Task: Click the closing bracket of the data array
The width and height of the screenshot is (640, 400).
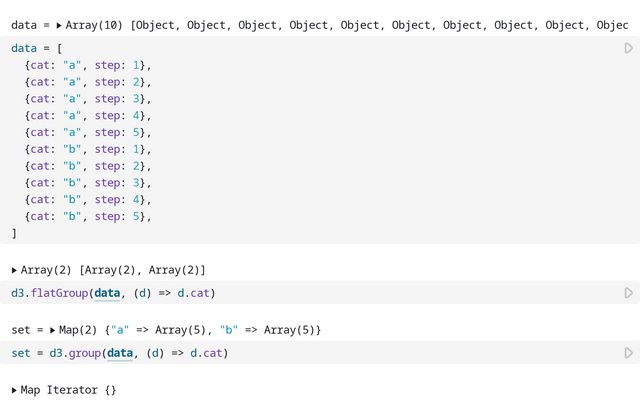Action: coord(14,233)
